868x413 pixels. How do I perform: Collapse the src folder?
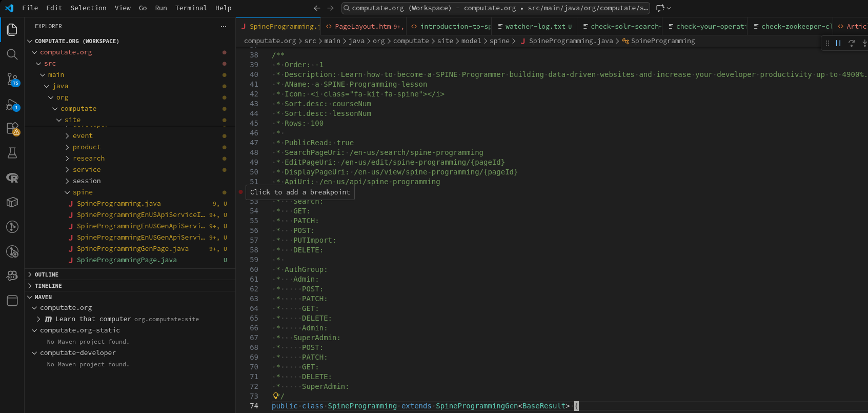click(x=38, y=64)
